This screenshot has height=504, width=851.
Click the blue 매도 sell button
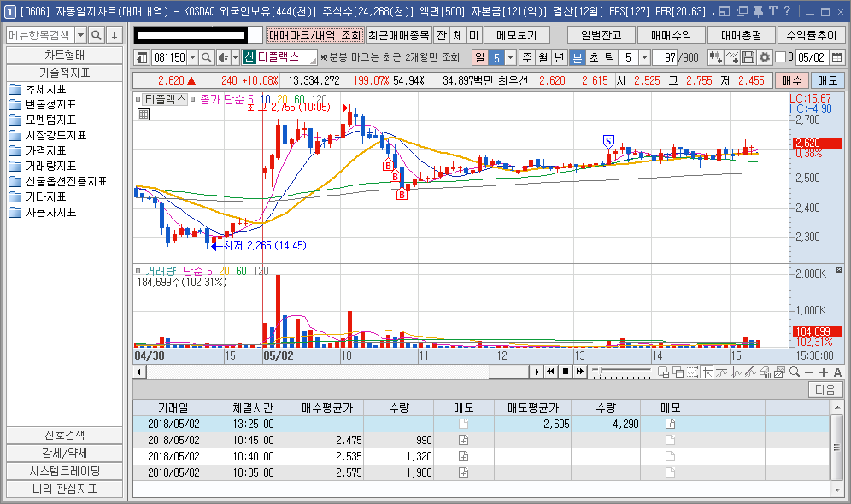pos(828,81)
